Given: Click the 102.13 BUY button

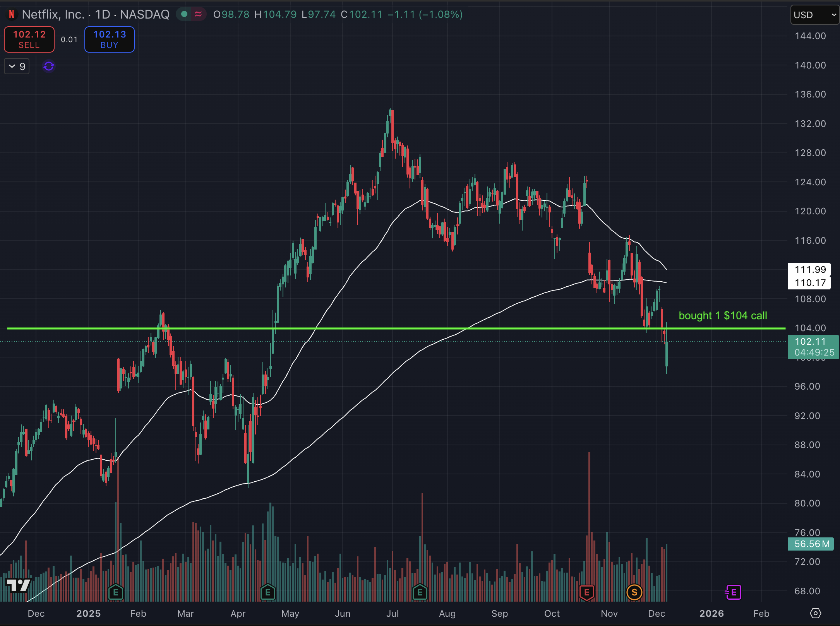Looking at the screenshot, I should click(x=109, y=39).
